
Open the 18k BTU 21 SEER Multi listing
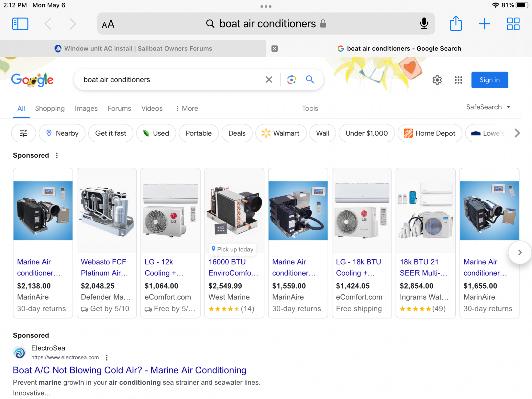423,267
